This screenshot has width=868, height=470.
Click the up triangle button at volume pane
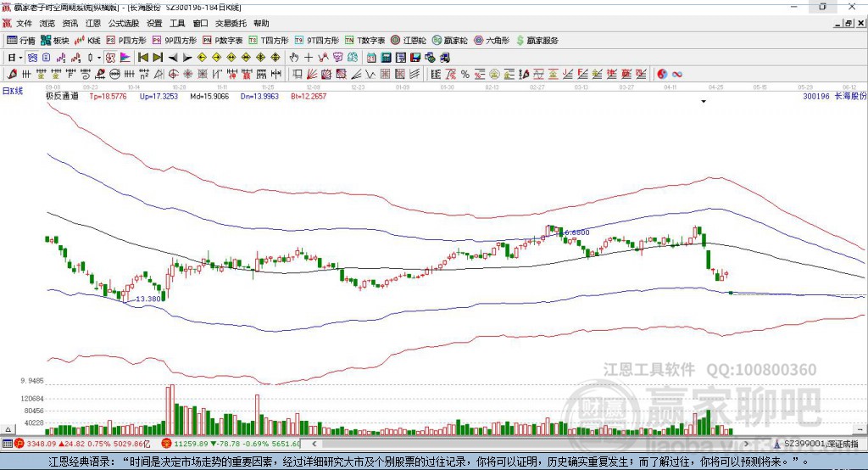8,429
